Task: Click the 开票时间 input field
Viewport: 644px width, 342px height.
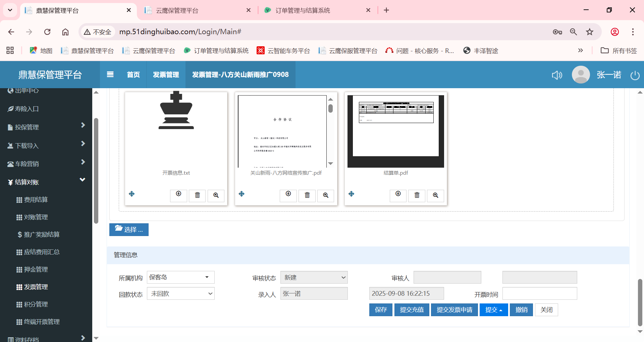Action: pyautogui.click(x=540, y=293)
